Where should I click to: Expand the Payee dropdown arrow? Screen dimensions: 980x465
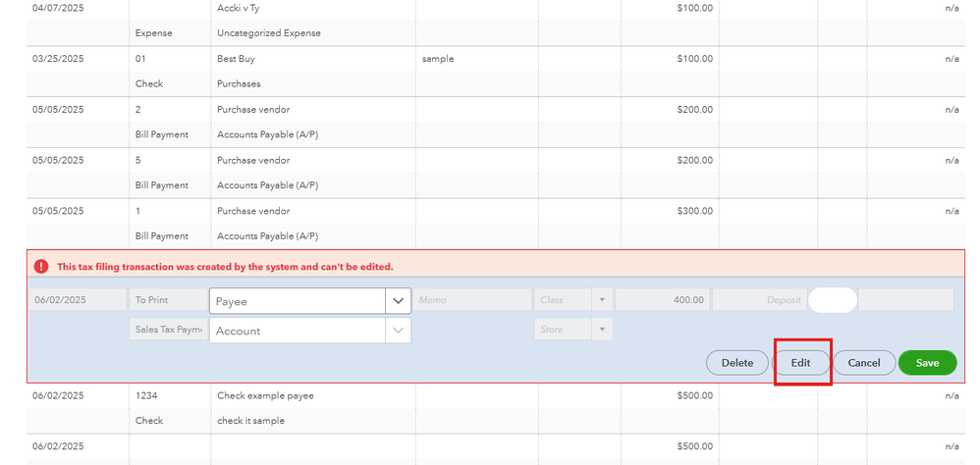click(x=398, y=301)
